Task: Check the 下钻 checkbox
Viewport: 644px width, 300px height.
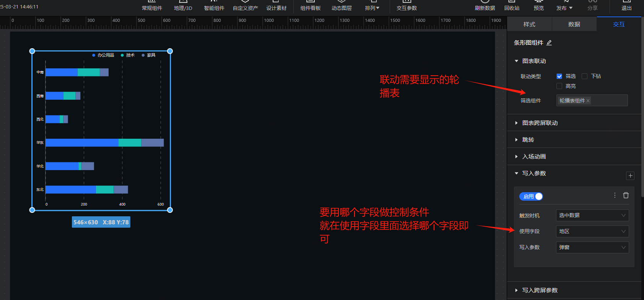Action: click(584, 76)
